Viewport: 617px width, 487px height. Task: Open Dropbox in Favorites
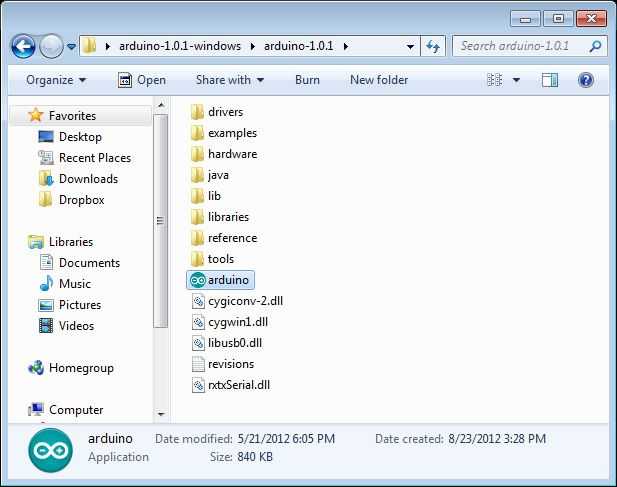pyautogui.click(x=81, y=200)
